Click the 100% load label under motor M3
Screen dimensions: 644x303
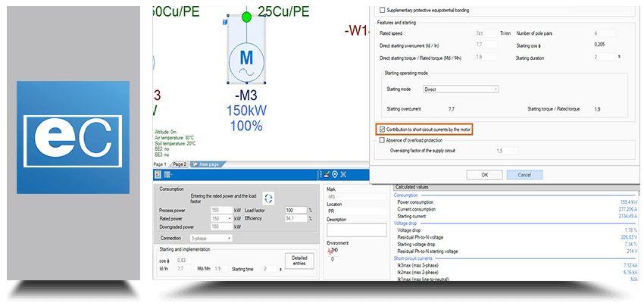click(246, 126)
